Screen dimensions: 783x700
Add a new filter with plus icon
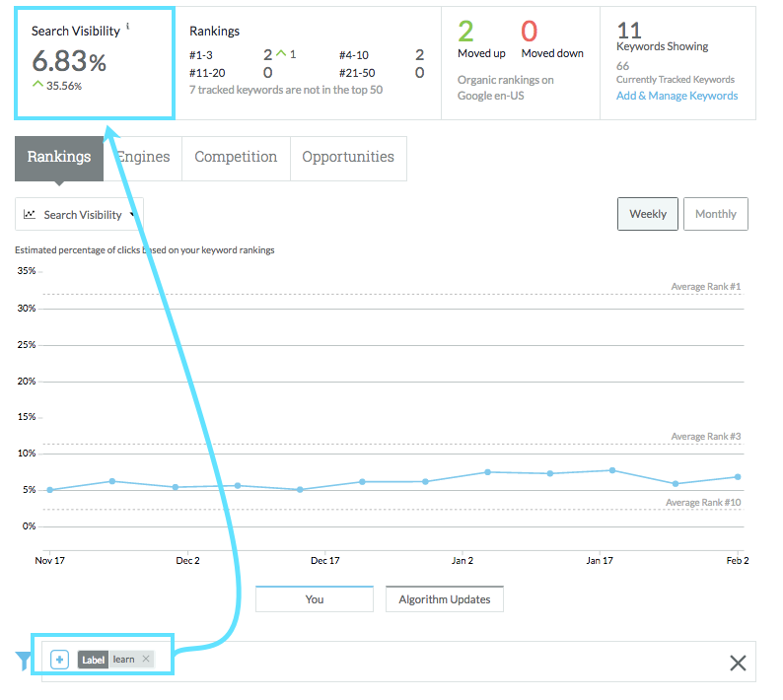(x=59, y=660)
